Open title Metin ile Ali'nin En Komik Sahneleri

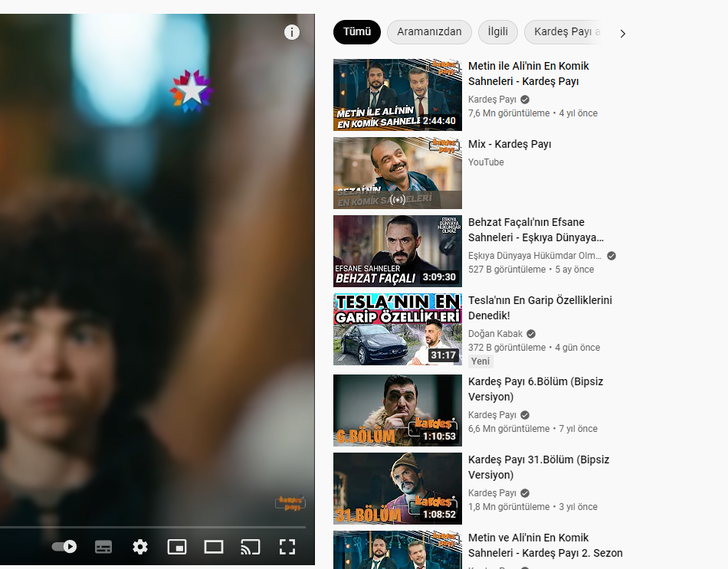(528, 74)
